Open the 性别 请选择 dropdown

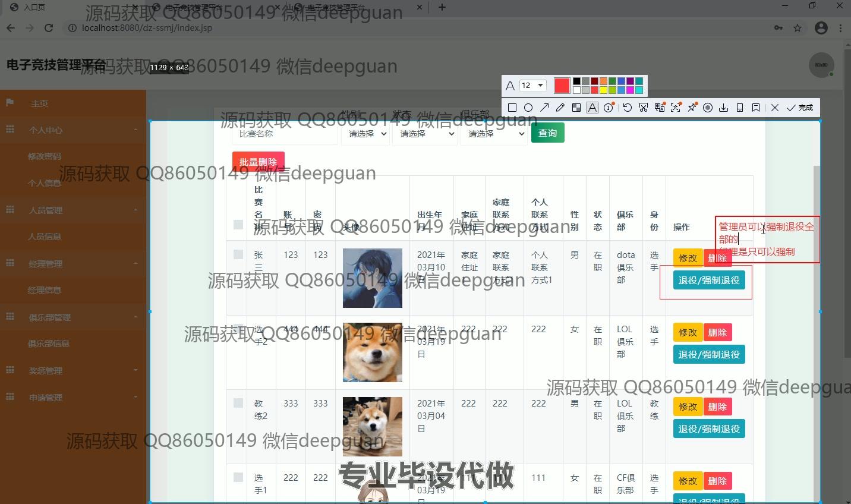click(x=365, y=134)
